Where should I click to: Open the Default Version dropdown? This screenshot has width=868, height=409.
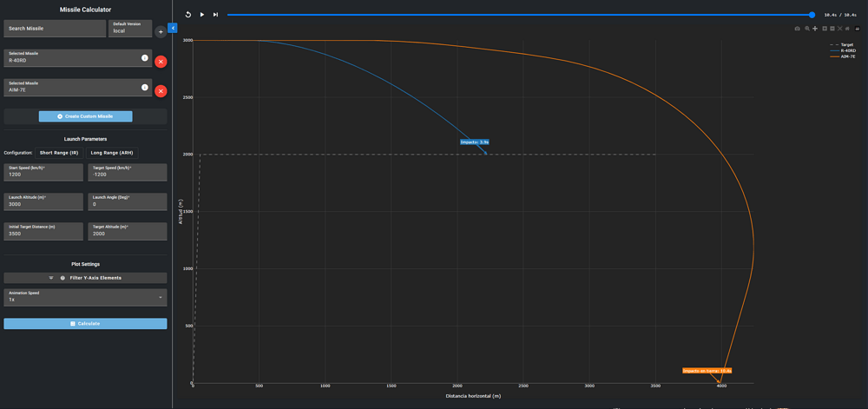click(130, 28)
